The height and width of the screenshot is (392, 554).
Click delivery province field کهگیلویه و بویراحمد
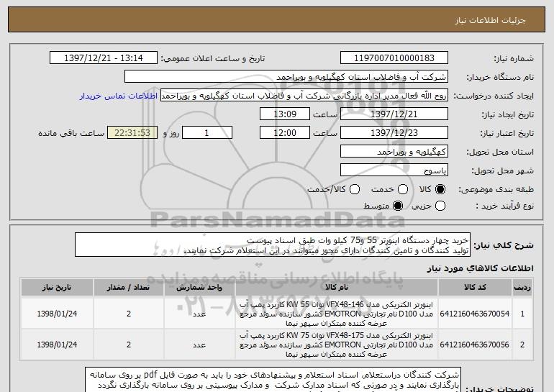pyautogui.click(x=394, y=152)
